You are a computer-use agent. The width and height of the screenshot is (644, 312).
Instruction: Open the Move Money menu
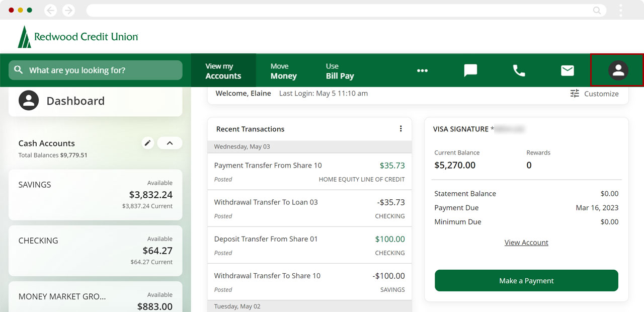click(284, 70)
